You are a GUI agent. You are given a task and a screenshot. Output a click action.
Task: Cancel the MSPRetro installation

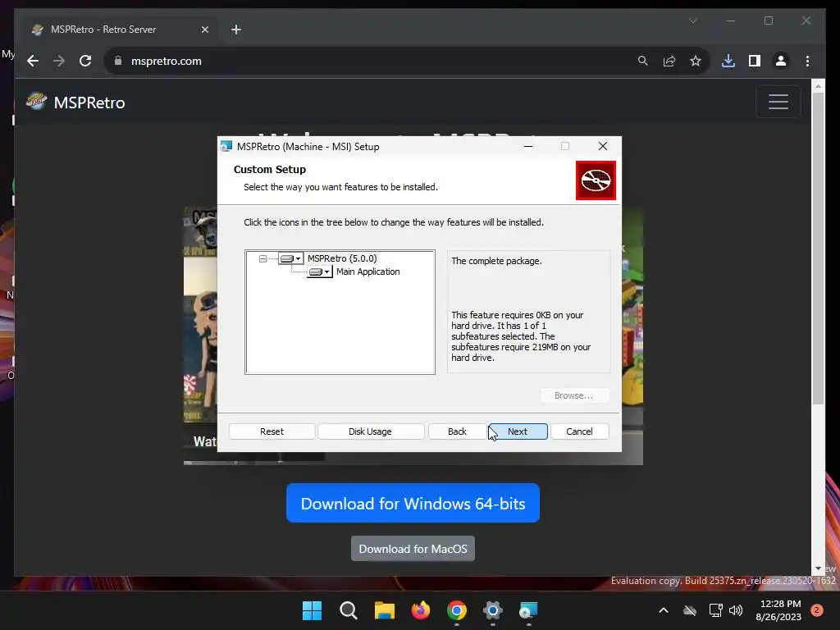[x=579, y=431]
